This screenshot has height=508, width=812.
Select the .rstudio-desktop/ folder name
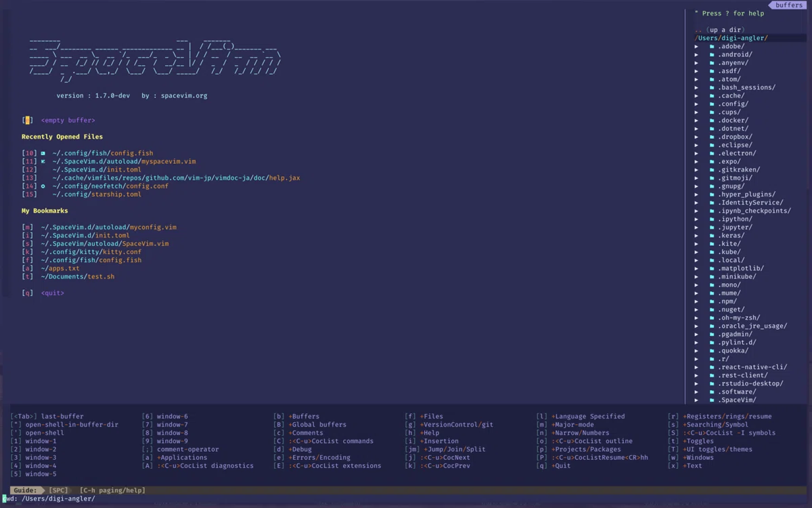(751, 383)
